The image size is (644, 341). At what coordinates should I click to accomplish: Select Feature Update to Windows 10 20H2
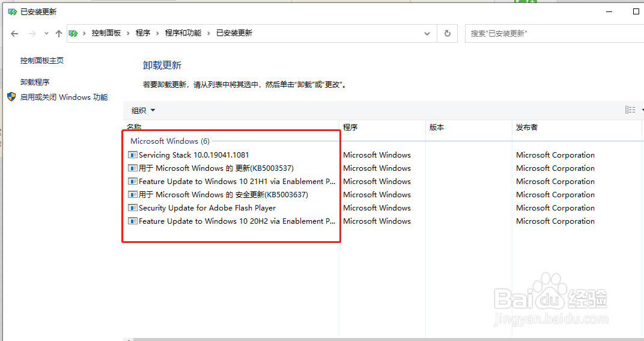237,221
